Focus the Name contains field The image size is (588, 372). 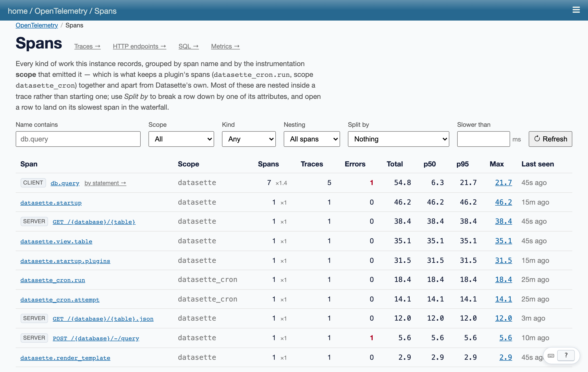(x=78, y=139)
